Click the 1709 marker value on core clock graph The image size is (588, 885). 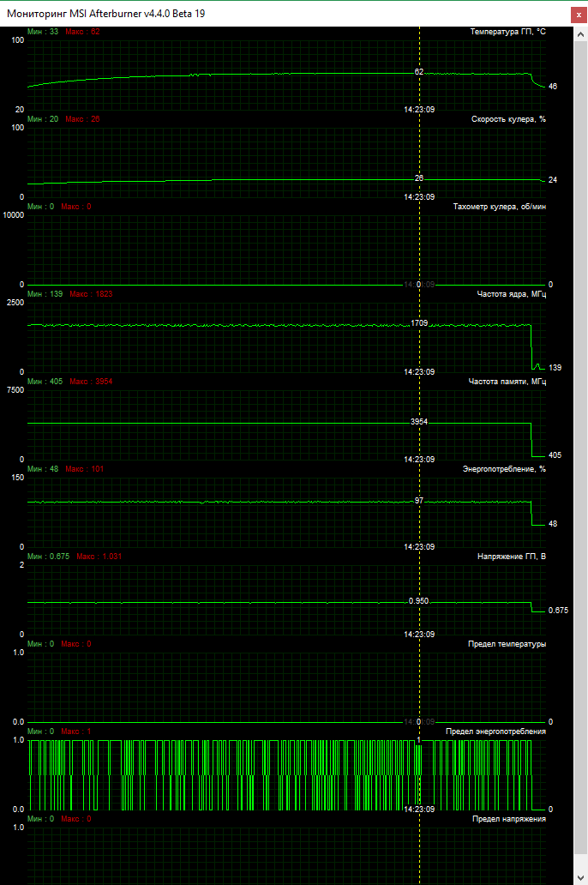(x=419, y=323)
